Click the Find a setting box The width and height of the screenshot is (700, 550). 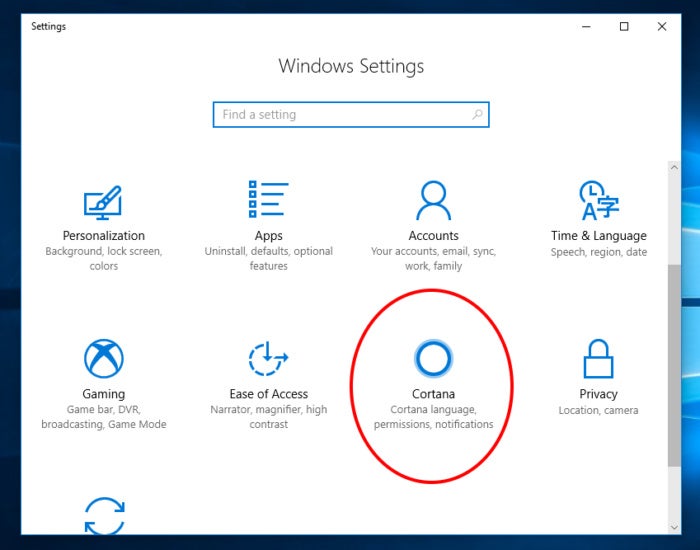[x=351, y=115]
